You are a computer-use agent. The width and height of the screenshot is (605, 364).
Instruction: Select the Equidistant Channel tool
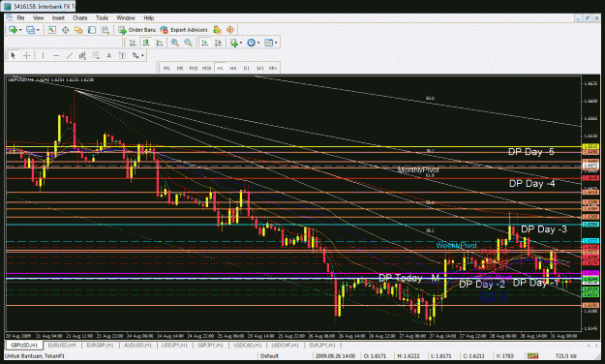click(x=82, y=55)
